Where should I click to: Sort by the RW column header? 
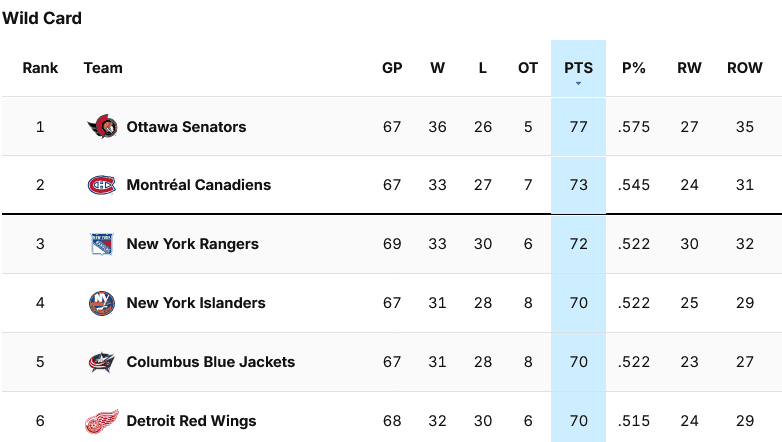(689, 68)
